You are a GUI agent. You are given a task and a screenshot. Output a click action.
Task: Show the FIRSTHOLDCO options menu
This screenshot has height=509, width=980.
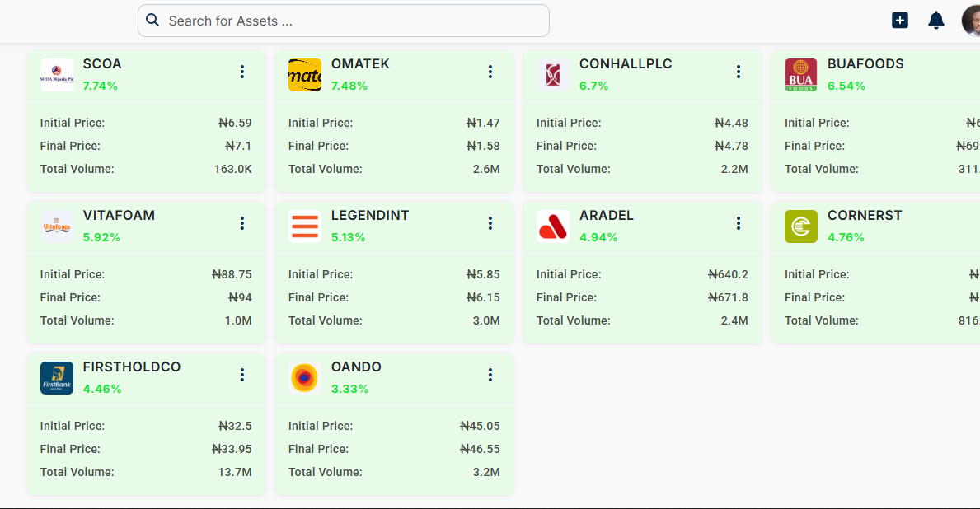click(242, 375)
